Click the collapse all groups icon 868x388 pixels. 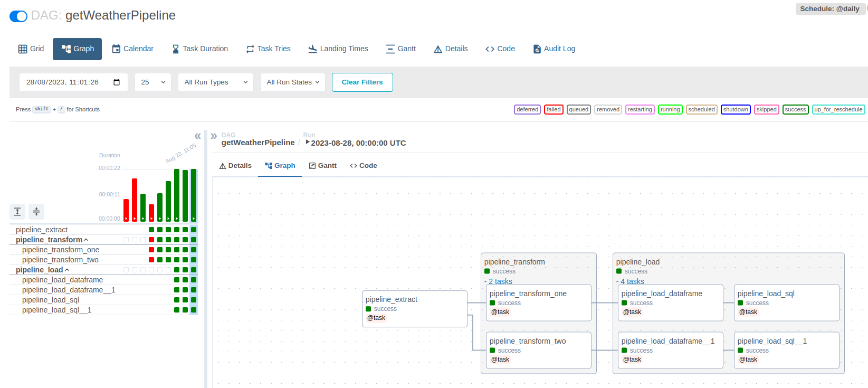point(36,212)
